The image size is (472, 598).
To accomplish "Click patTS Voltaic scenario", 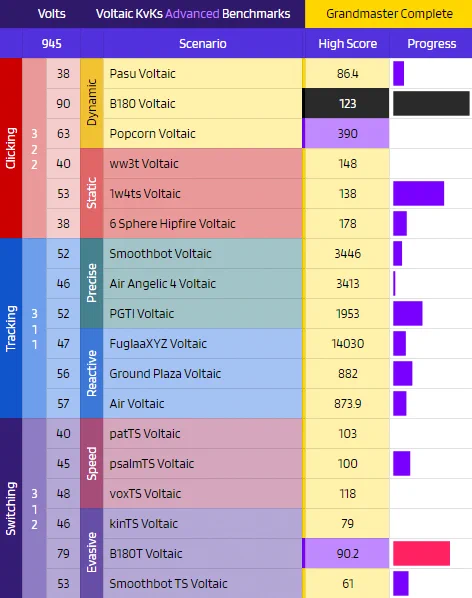I will tap(144, 434).
